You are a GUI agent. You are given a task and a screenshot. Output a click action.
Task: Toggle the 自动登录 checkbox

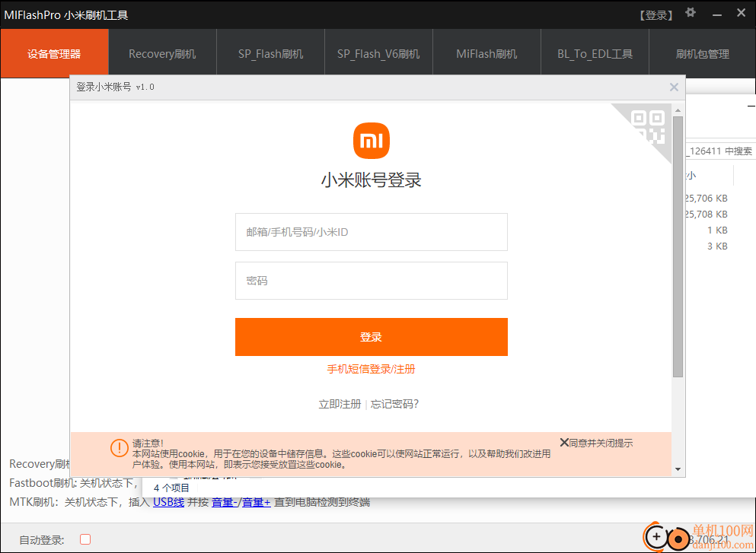click(x=85, y=539)
